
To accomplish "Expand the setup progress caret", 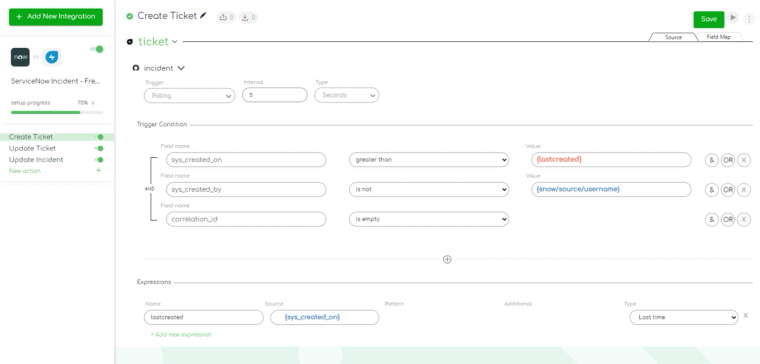I will (93, 103).
